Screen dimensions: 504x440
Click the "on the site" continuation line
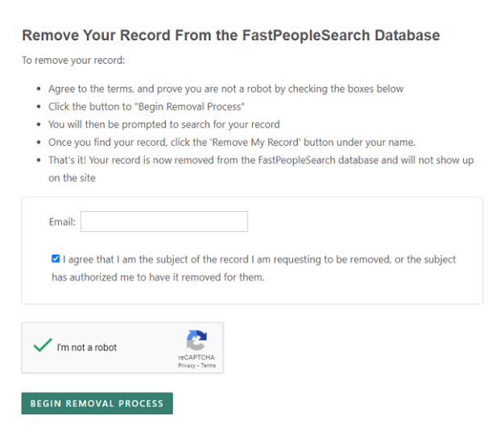point(72,178)
